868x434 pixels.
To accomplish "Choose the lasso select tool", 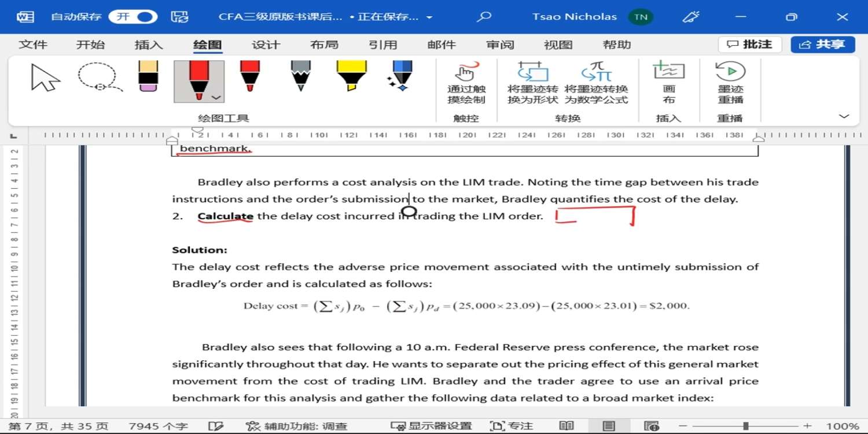I will coord(100,77).
